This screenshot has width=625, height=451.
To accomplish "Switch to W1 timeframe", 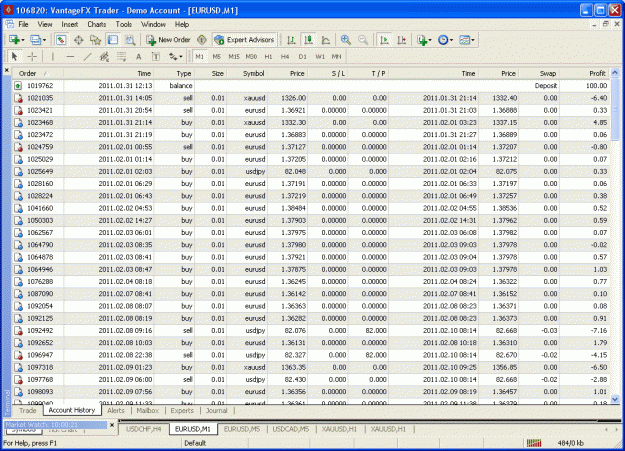I will (x=320, y=57).
